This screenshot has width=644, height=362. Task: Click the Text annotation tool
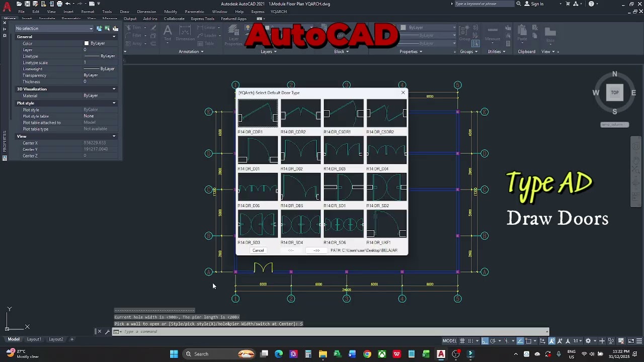(168, 33)
